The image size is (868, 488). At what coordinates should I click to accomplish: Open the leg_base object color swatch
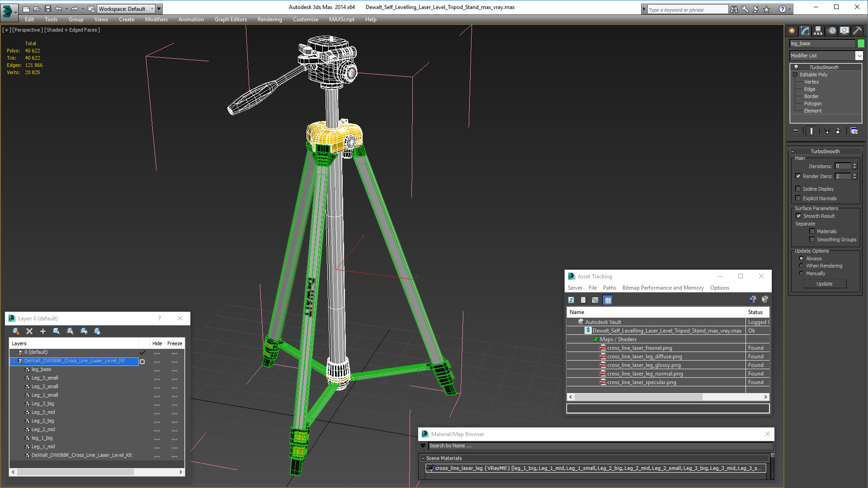coord(861,43)
